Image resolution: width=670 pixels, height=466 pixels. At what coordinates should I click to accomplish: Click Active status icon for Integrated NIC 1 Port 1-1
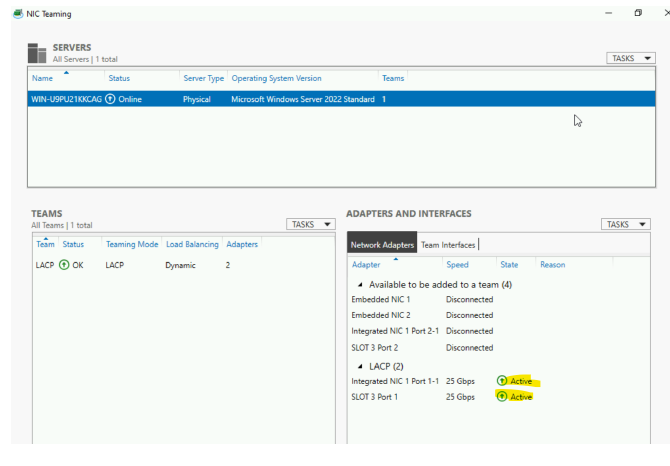pos(502,381)
